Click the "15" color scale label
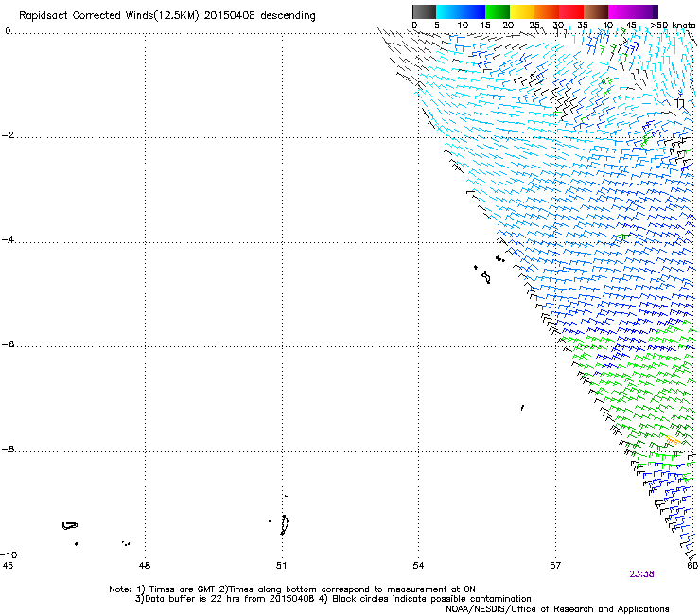The height and width of the screenshot is (615, 700). point(485,26)
